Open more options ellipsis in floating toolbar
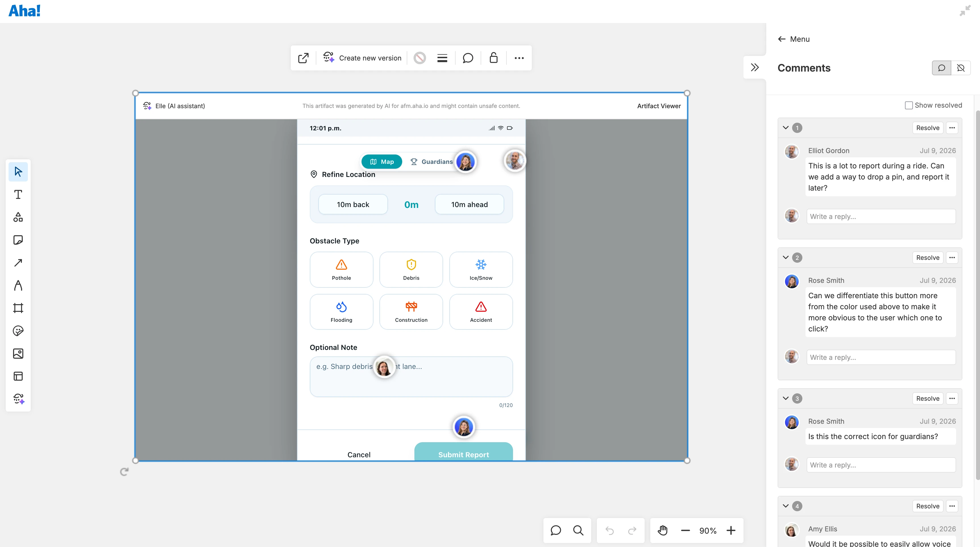 [x=519, y=58]
